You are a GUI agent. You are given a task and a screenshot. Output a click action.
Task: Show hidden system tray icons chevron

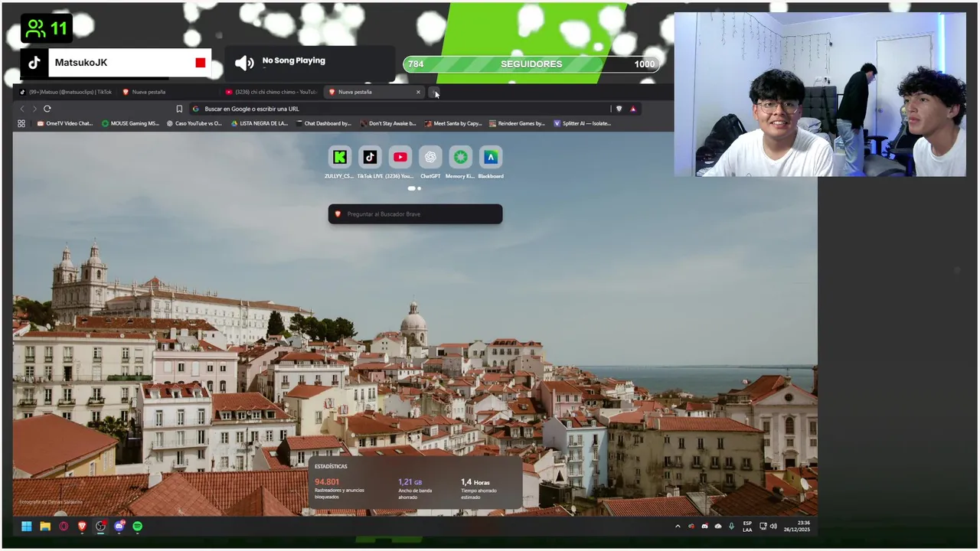(678, 527)
